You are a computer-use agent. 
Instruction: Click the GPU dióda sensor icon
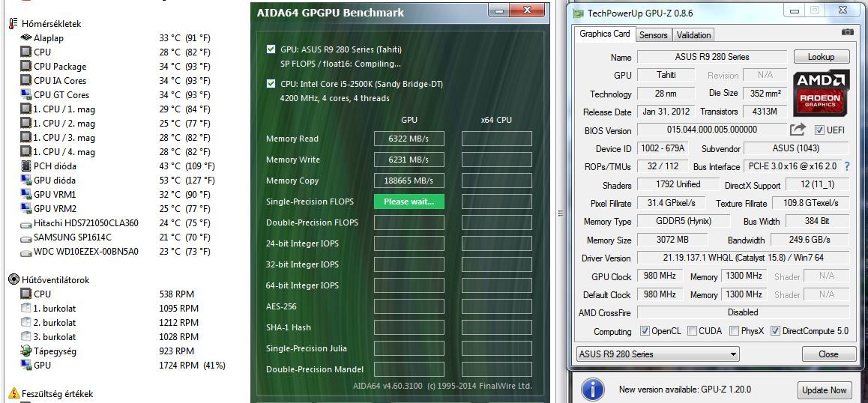click(x=26, y=180)
